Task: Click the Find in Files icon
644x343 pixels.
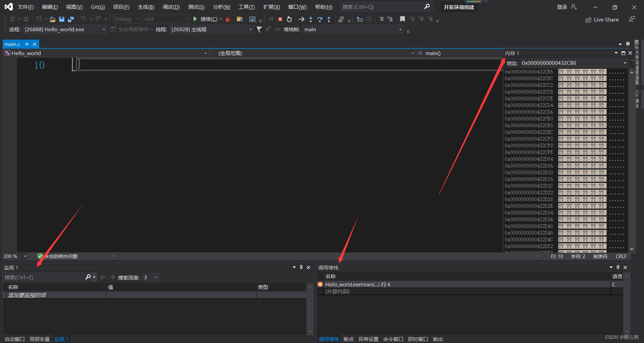Action: point(240,19)
